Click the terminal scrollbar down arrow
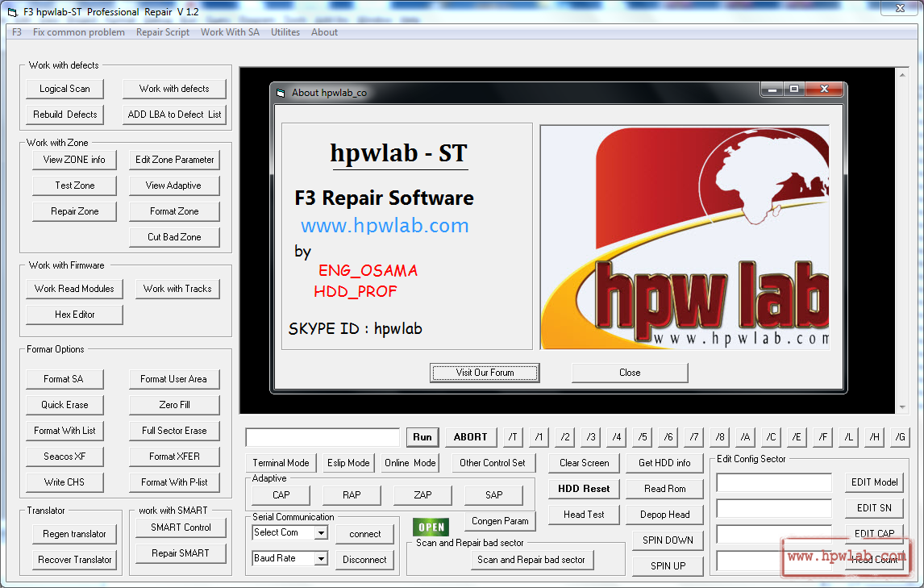 tap(902, 407)
